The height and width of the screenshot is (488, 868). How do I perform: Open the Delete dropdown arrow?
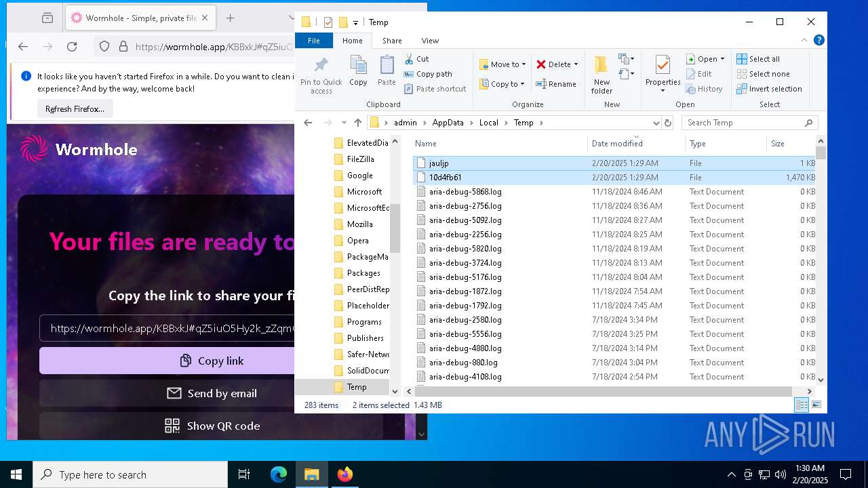(576, 64)
